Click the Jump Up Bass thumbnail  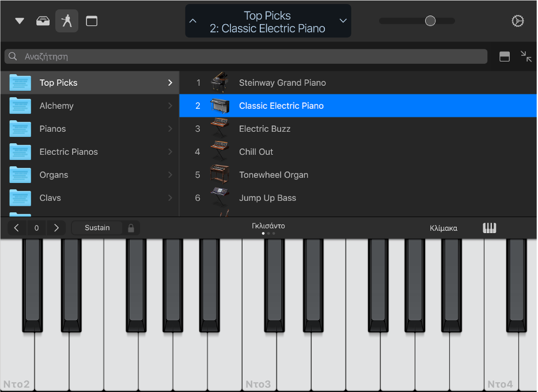click(x=219, y=197)
